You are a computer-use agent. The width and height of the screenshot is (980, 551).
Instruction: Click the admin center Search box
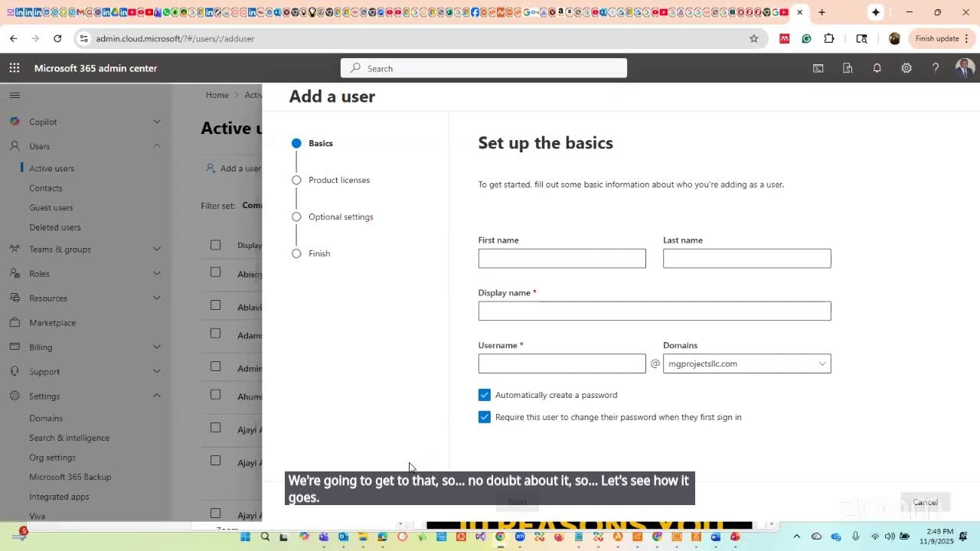pos(484,68)
